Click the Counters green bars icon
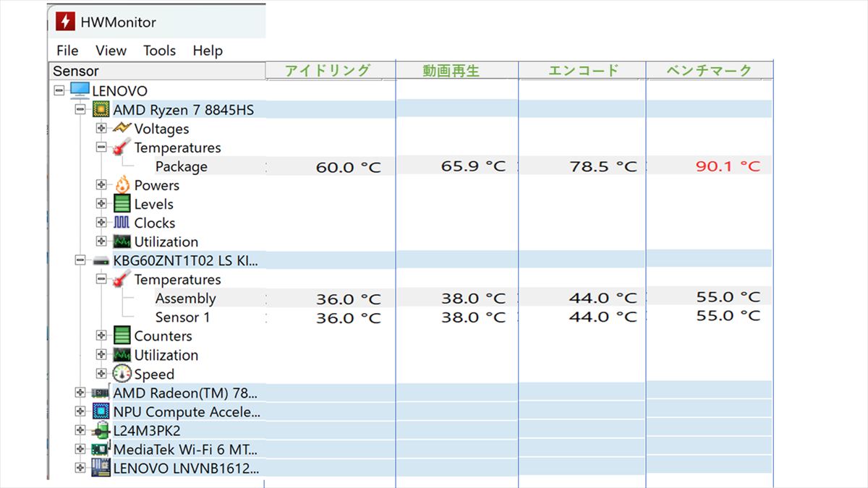The width and height of the screenshot is (868, 488). tap(122, 336)
